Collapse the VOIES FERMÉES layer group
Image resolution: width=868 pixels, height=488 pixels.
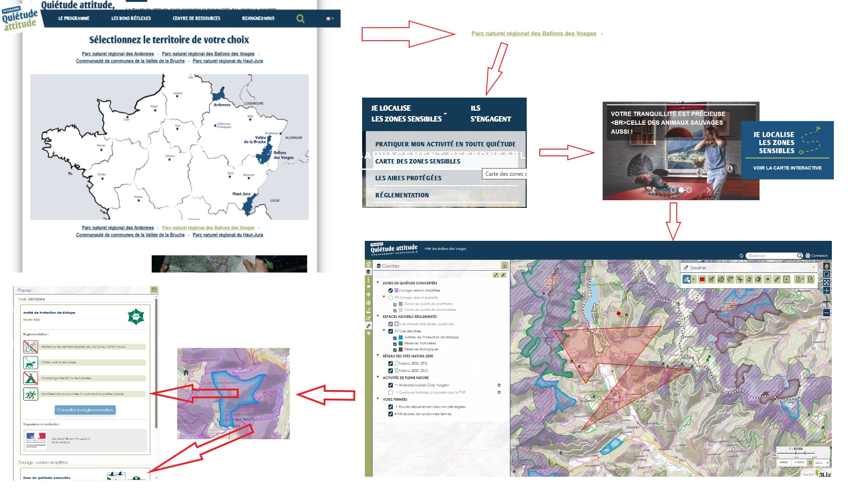click(x=378, y=399)
